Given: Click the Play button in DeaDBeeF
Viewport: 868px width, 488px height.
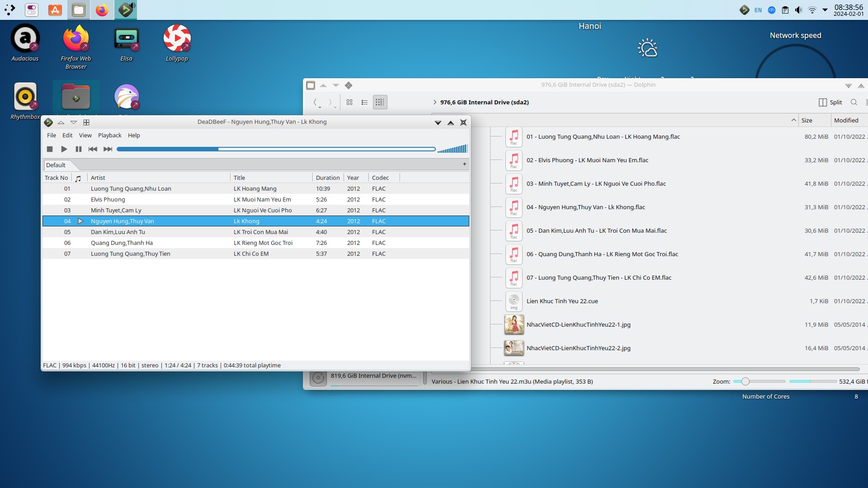Looking at the screenshot, I should 64,149.
